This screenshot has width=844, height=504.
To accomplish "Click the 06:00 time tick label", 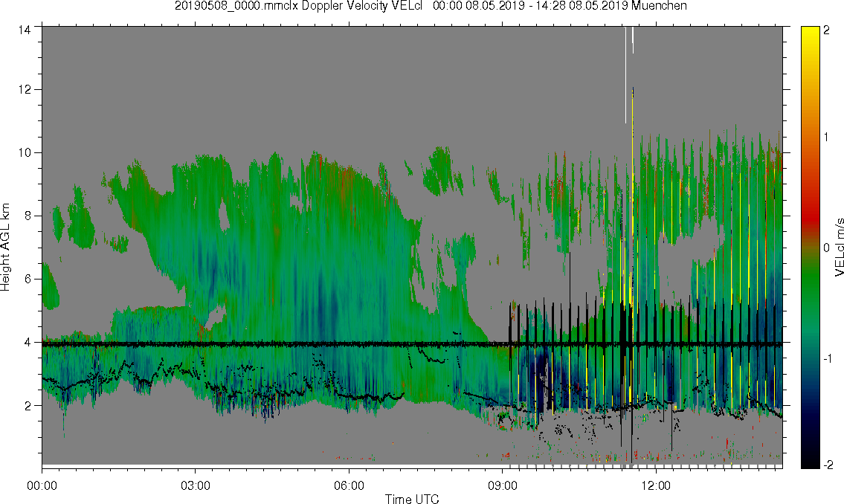I will (349, 485).
